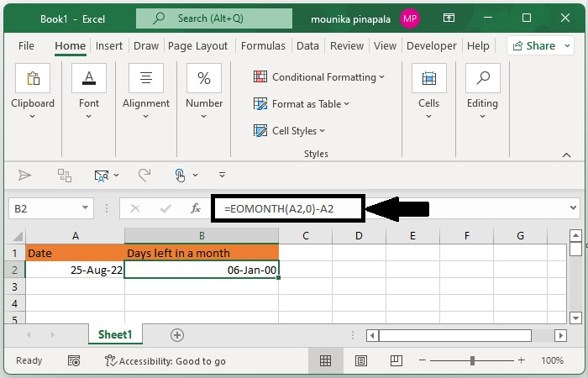This screenshot has height=378, width=588.
Task: Click the Enter checkmark icon in formula bar
Action: (165, 208)
